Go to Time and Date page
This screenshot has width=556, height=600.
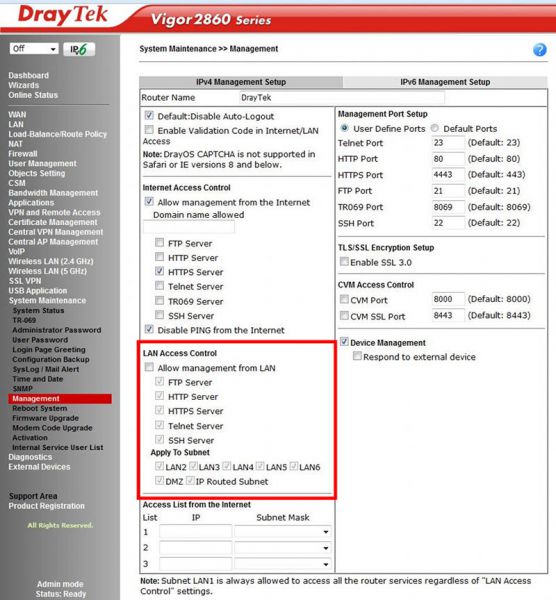pyautogui.click(x=38, y=379)
